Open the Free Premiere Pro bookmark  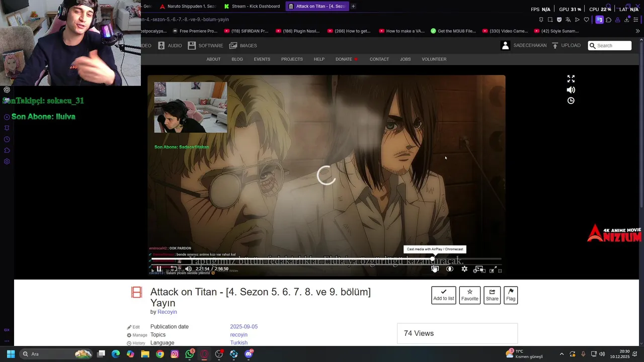(194, 31)
